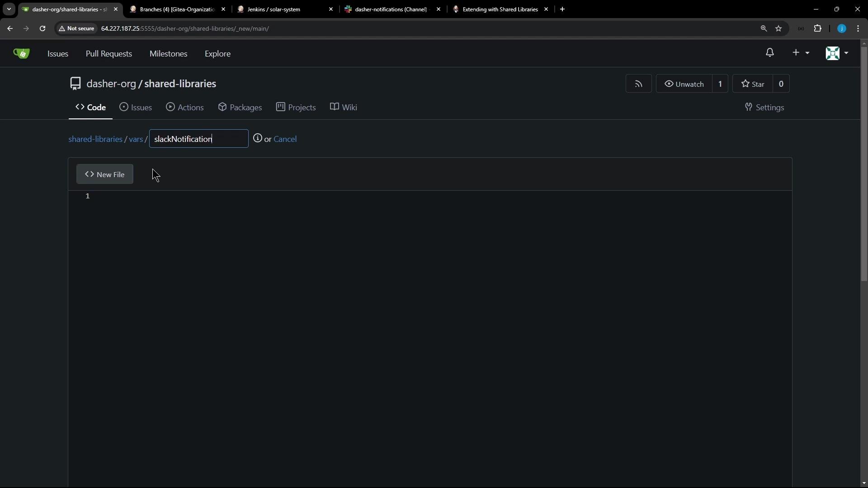
Task: Open the tab search dropdown
Action: tap(9, 9)
